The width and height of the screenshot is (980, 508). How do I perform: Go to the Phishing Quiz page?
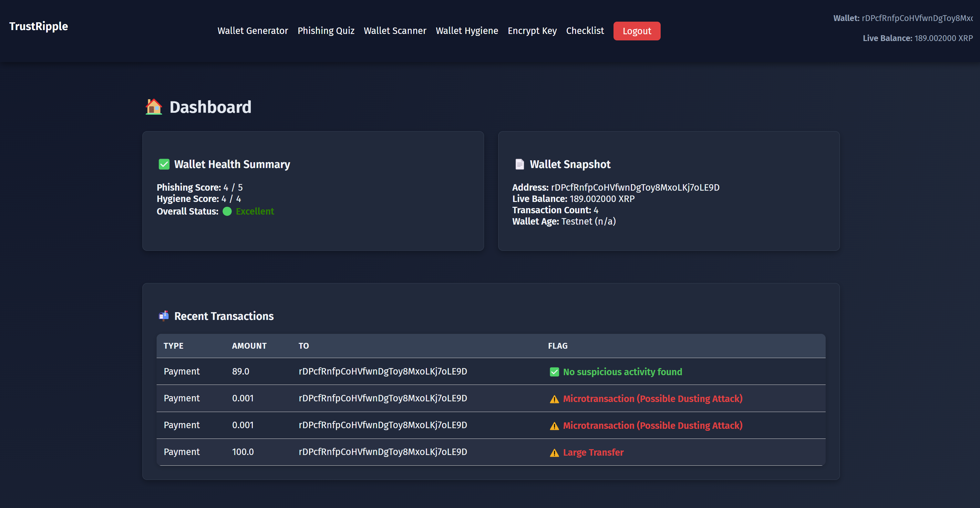coord(326,31)
